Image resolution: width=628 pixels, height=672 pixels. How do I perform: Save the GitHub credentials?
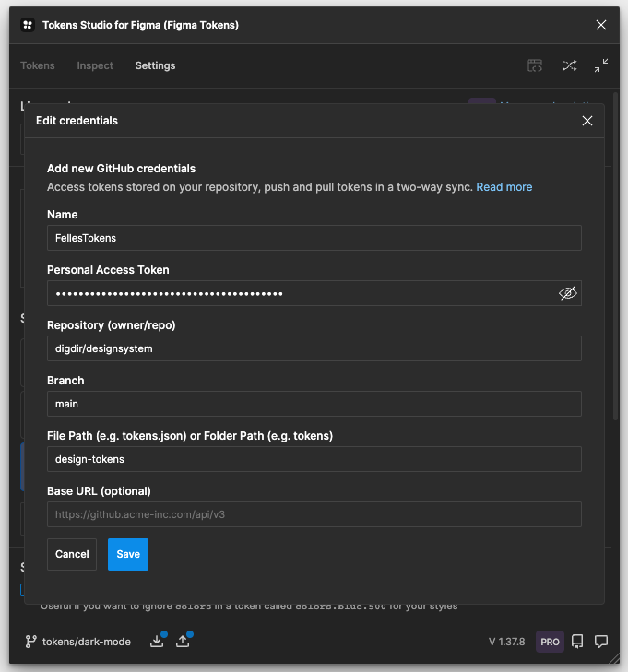pyautogui.click(x=128, y=554)
